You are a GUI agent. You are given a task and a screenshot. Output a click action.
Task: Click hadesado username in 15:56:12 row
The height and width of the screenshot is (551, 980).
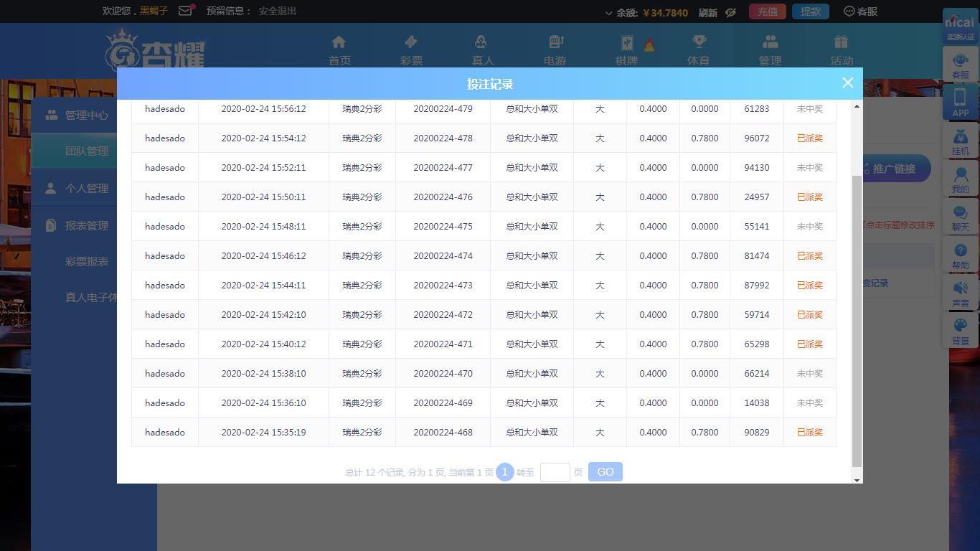[165, 109]
